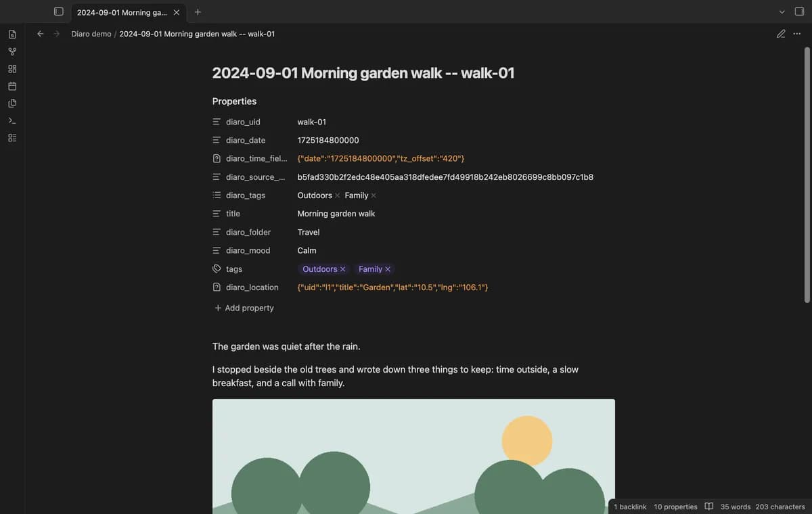Click the vertical scrollbar thumb

tap(807, 174)
